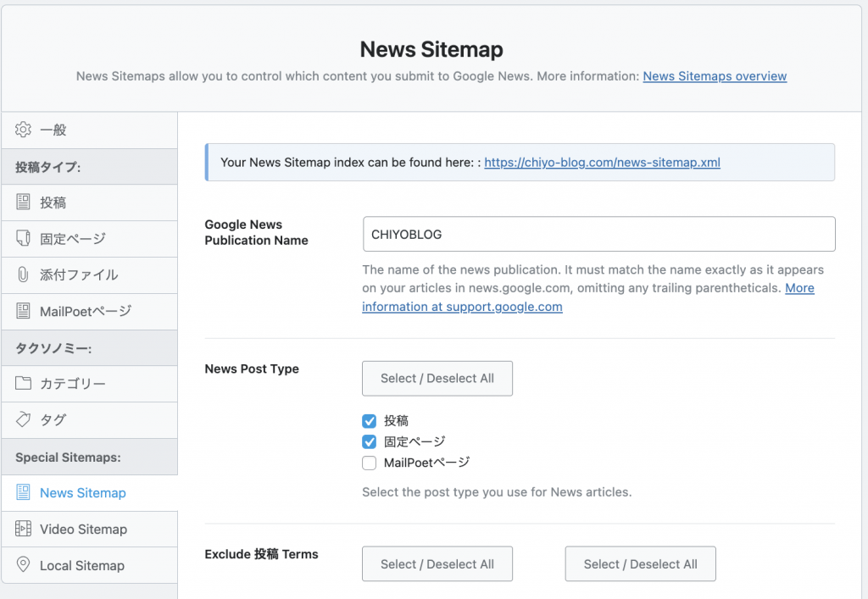Click the map pin icon beside Local Sitemap
Screen dimensions: 868x599
pos(23,565)
